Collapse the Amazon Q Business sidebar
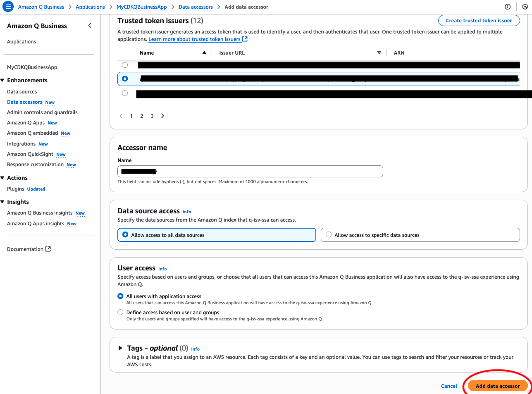 tap(89, 25)
